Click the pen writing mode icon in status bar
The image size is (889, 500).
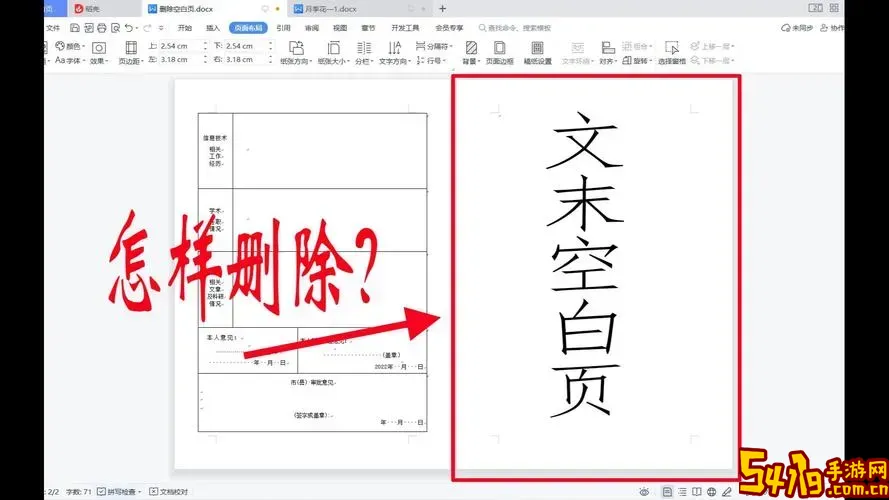[727, 491]
